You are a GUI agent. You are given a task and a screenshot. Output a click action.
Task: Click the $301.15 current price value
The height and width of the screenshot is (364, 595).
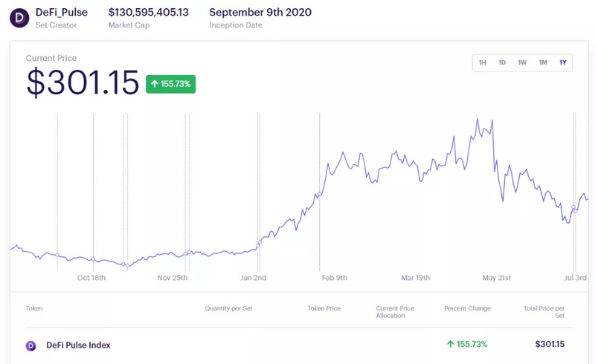click(83, 82)
